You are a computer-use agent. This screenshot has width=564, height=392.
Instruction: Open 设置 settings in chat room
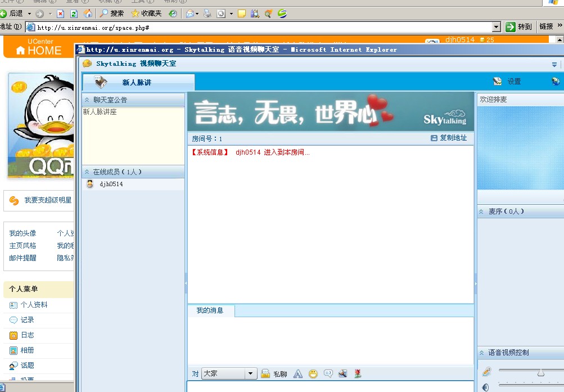coord(507,82)
